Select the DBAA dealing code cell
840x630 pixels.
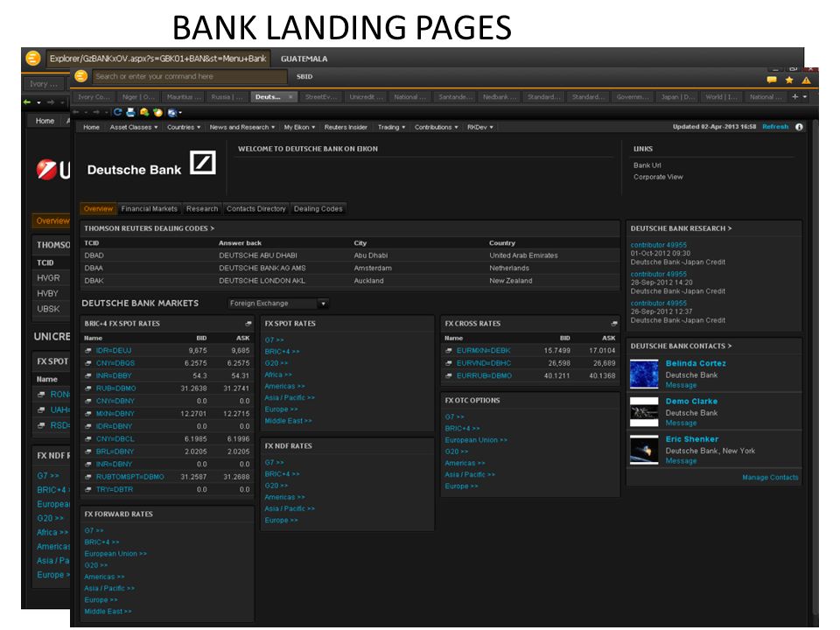point(94,268)
